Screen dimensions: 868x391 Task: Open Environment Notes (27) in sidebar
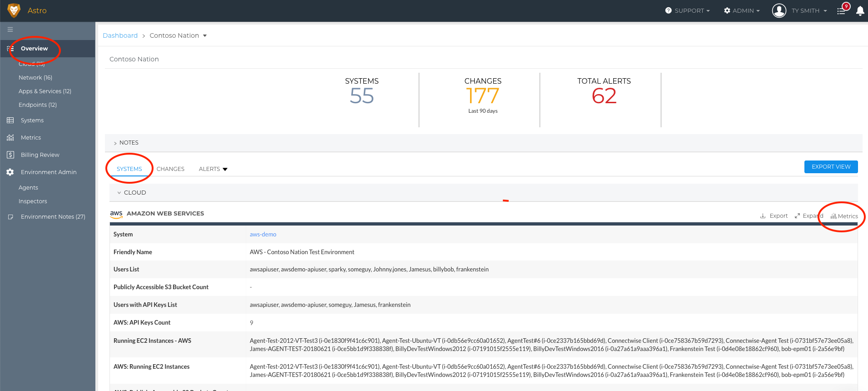point(53,217)
